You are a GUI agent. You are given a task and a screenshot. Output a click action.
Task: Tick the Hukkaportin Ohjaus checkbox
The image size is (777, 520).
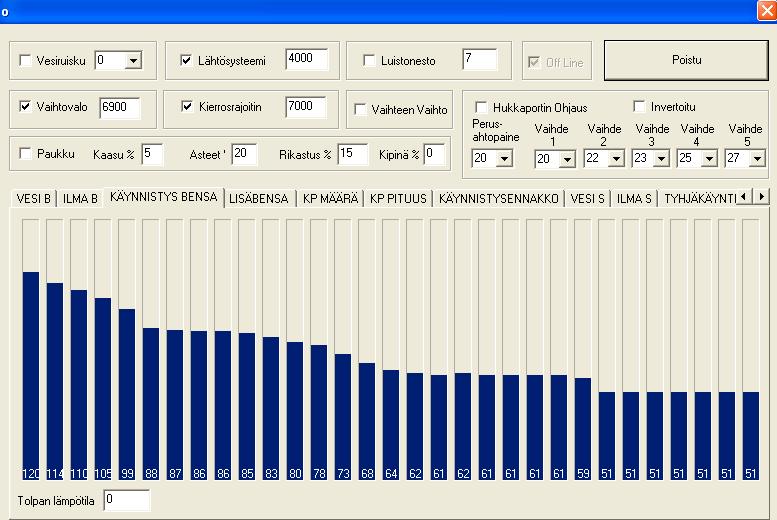click(481, 107)
